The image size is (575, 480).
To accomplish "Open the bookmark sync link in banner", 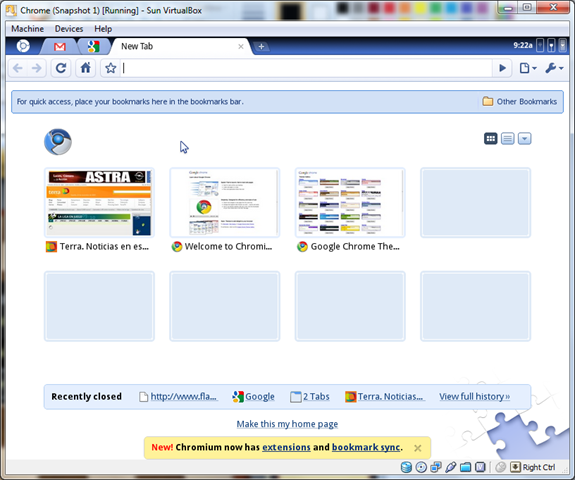I will (366, 447).
